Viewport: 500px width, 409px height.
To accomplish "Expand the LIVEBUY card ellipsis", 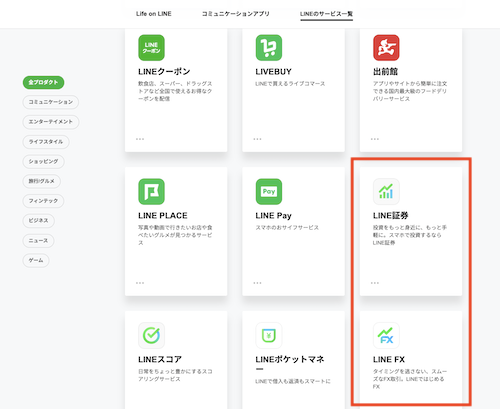I will point(257,139).
